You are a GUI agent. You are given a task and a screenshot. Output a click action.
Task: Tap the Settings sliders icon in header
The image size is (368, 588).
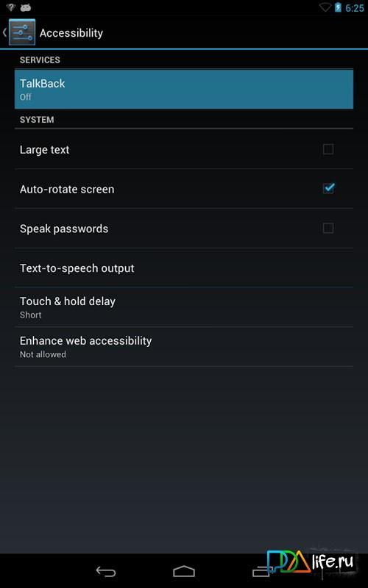[22, 32]
